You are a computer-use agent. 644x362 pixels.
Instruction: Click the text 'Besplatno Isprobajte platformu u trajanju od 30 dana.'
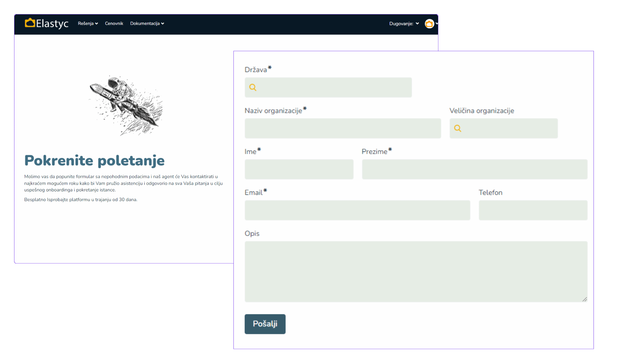pyautogui.click(x=81, y=200)
